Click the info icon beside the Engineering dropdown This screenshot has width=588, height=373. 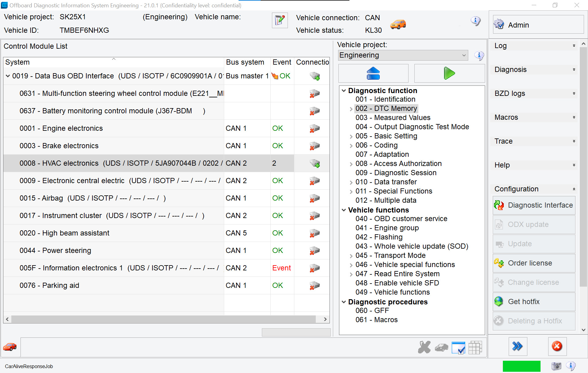pos(479,55)
